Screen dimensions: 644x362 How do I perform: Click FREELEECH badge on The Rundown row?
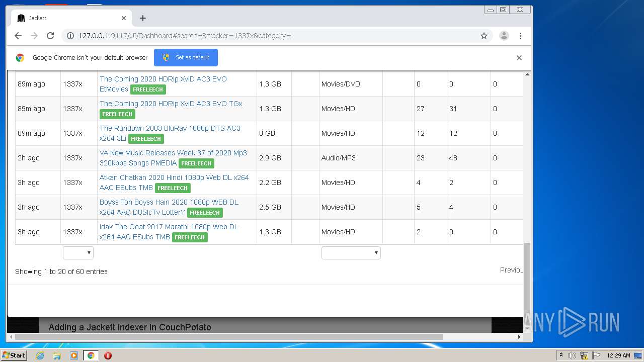pos(146,139)
